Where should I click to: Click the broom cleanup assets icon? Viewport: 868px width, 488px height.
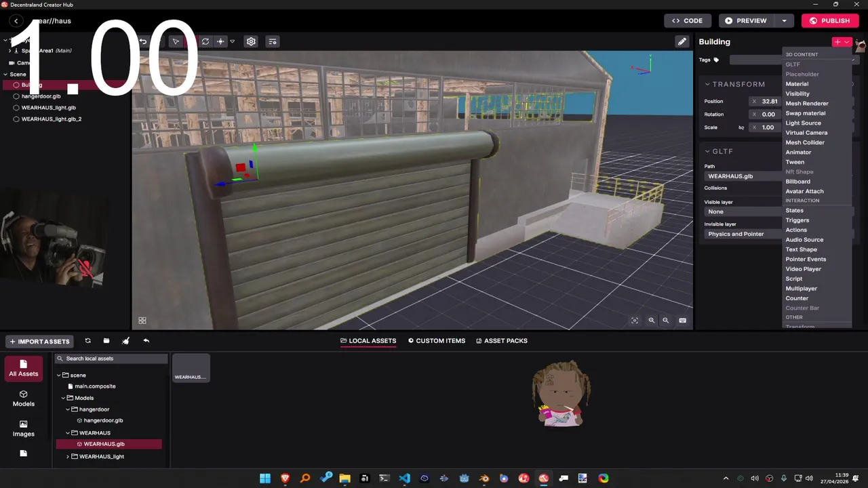[x=125, y=341]
